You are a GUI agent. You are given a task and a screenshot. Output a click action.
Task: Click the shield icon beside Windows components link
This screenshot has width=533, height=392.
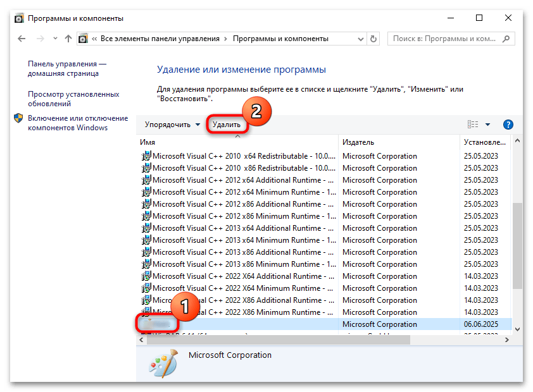18,118
